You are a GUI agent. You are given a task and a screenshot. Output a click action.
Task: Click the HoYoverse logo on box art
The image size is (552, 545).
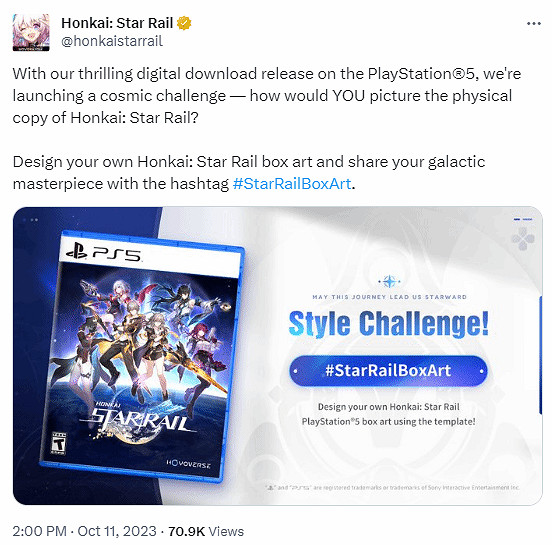(188, 463)
